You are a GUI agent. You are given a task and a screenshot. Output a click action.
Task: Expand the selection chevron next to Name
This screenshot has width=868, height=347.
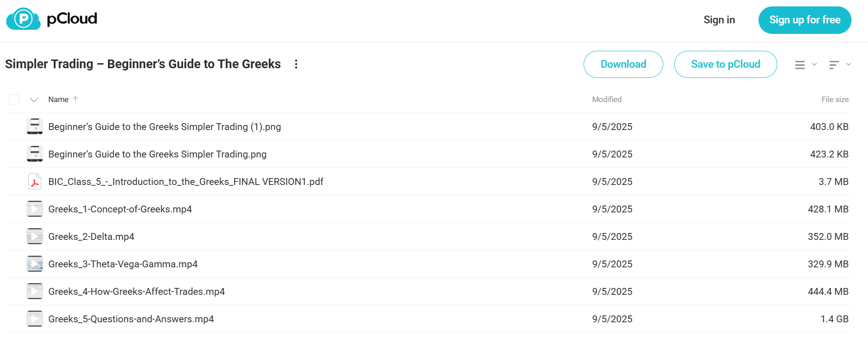[x=34, y=100]
